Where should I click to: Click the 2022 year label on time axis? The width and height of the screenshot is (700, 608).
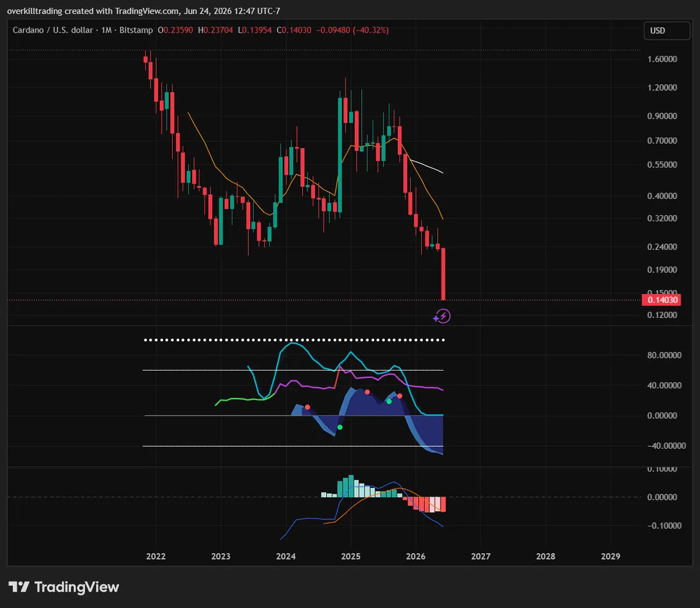[156, 556]
